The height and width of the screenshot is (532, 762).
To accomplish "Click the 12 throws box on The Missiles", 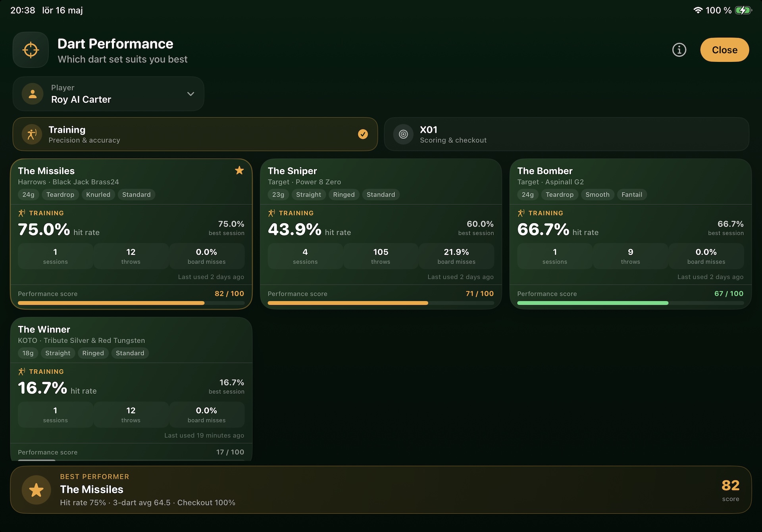I will click(131, 256).
